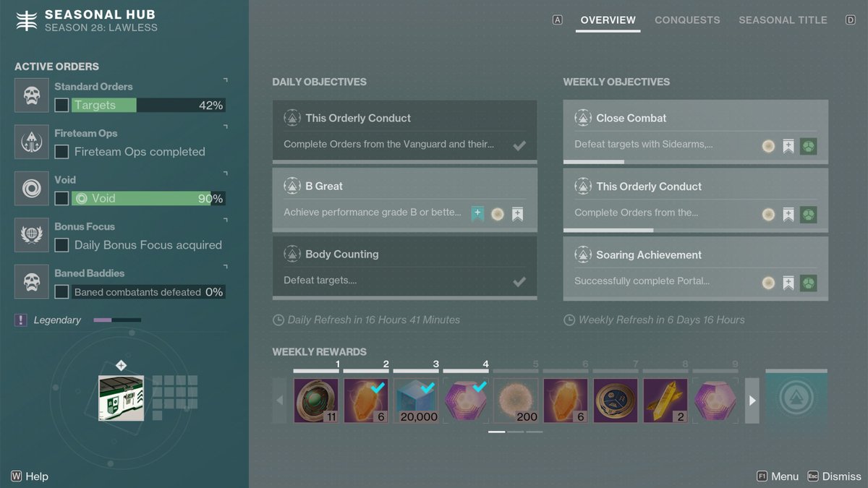Advance weekly rewards with right arrow
This screenshot has height=488, width=868.
coord(752,401)
